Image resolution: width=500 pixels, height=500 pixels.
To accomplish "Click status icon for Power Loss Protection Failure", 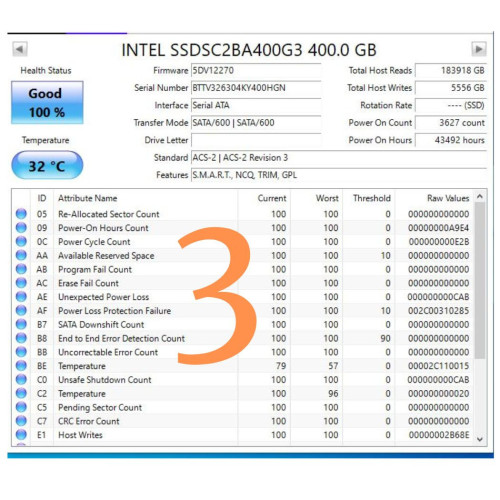I will [21, 310].
